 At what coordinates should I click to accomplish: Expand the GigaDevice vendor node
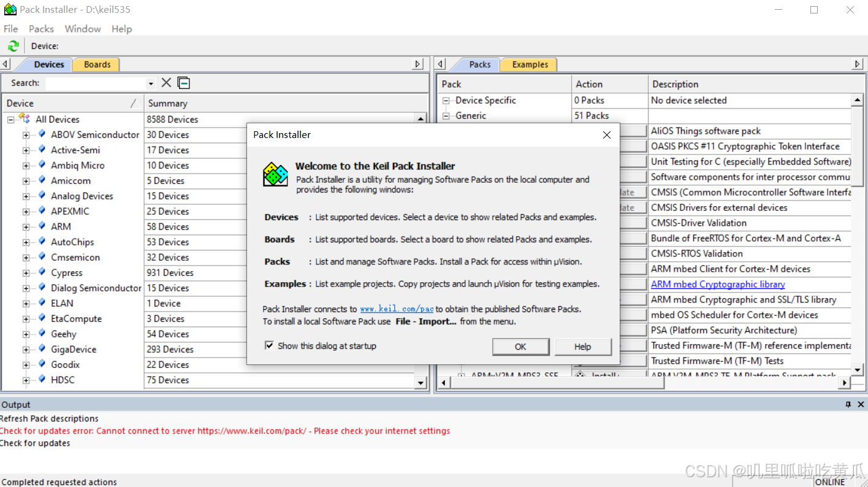tap(26, 350)
